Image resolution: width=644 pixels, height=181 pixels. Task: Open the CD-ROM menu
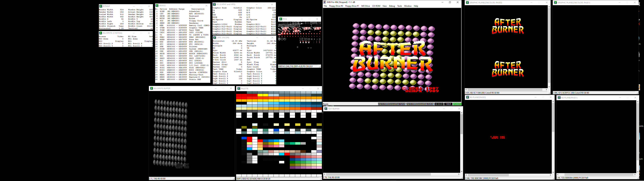(376, 6)
